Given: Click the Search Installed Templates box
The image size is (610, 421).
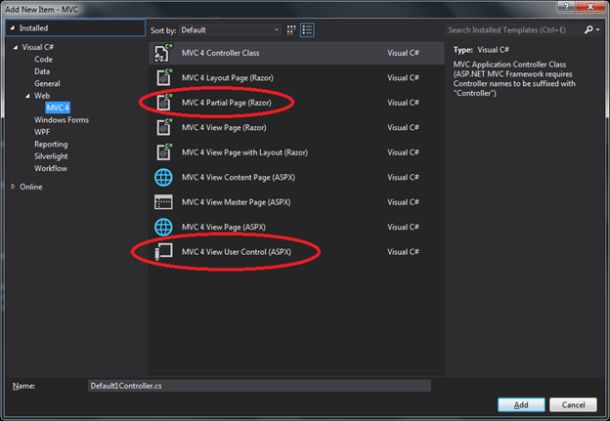Looking at the screenshot, I should point(514,30).
